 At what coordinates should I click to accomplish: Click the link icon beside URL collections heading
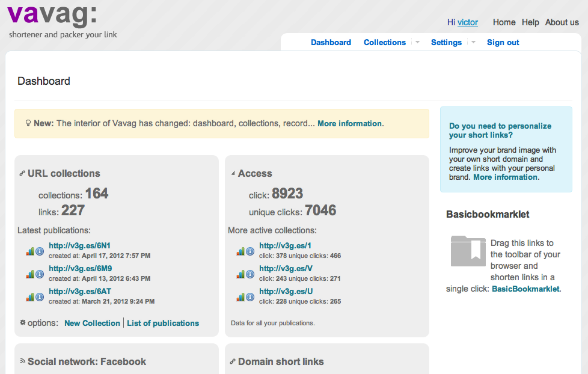pos(22,173)
